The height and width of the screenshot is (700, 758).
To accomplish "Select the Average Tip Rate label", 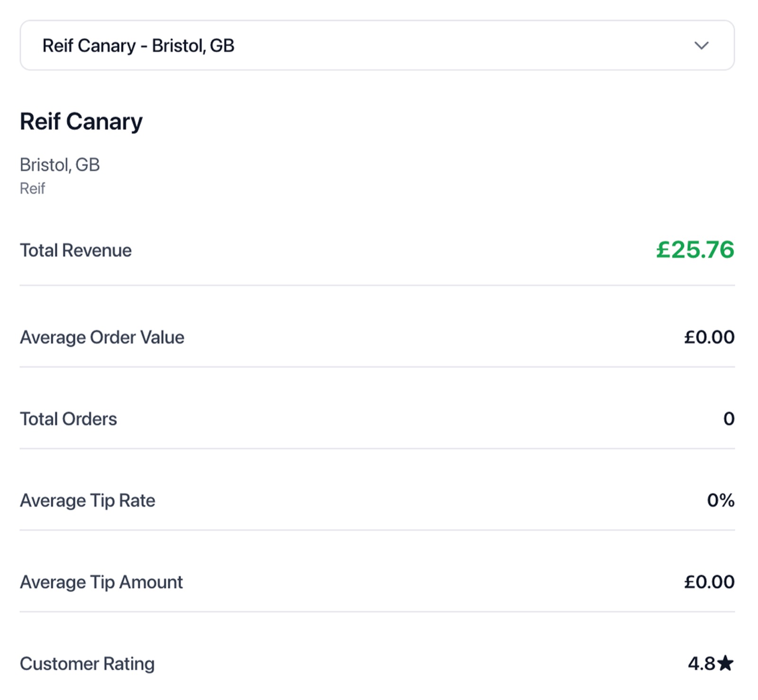I will (88, 500).
